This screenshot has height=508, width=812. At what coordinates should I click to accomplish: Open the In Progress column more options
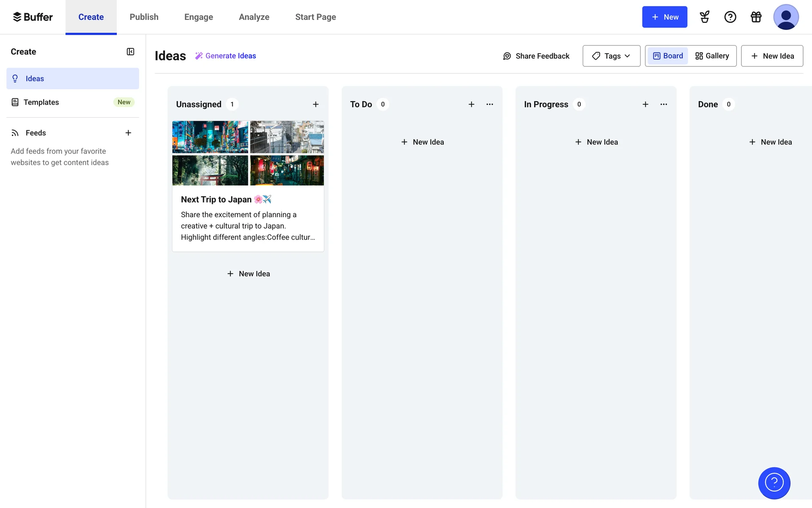(664, 104)
